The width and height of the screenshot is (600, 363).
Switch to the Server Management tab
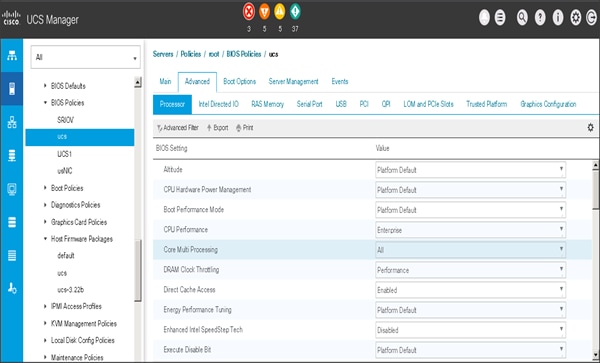coord(293,81)
